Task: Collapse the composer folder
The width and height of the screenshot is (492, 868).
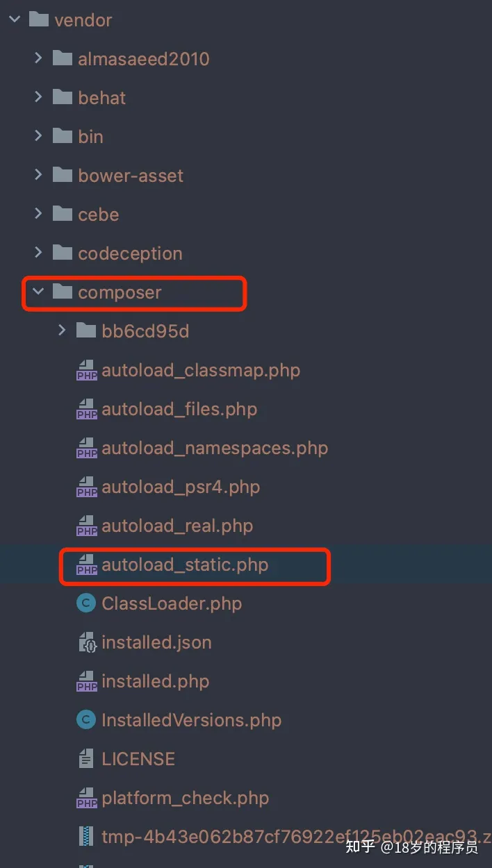Action: 38,292
